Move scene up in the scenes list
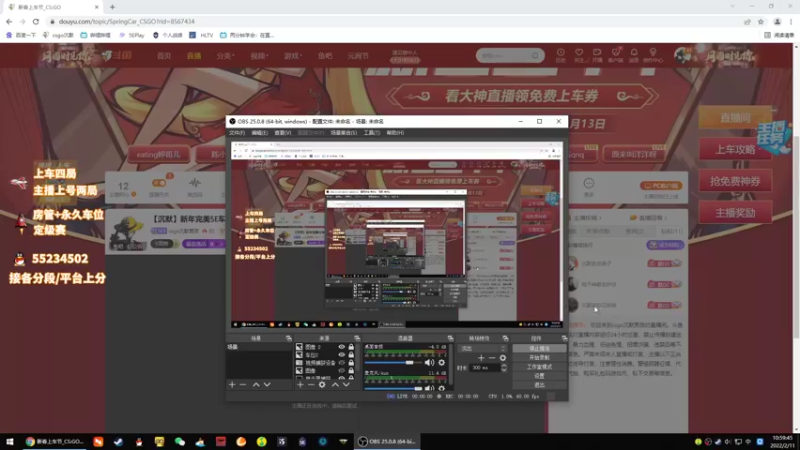The width and height of the screenshot is (800, 450). 256,385
